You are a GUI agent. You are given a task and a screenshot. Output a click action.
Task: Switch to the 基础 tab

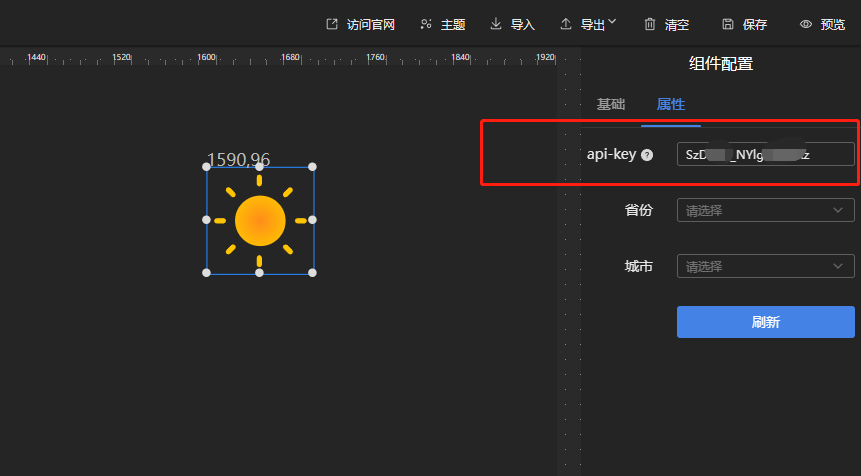tap(611, 104)
